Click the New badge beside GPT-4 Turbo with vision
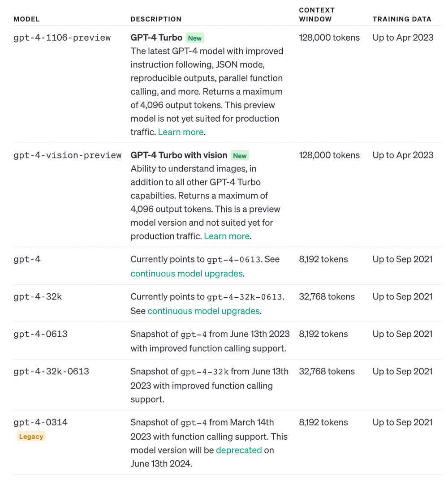 [240, 155]
